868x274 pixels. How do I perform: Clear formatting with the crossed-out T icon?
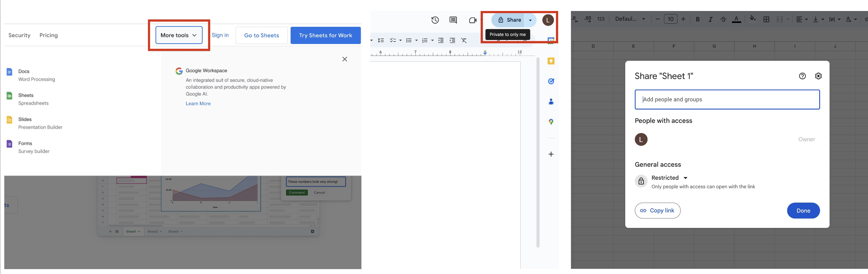(464, 41)
